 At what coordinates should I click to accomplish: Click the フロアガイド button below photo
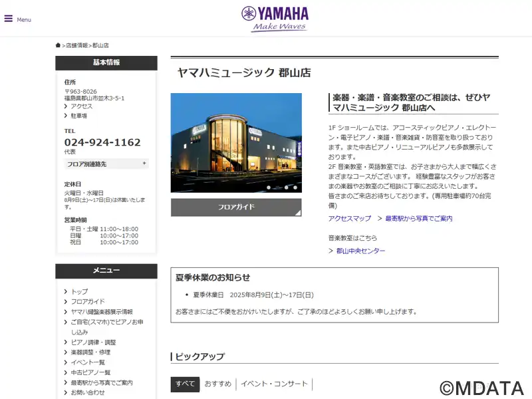236,207
